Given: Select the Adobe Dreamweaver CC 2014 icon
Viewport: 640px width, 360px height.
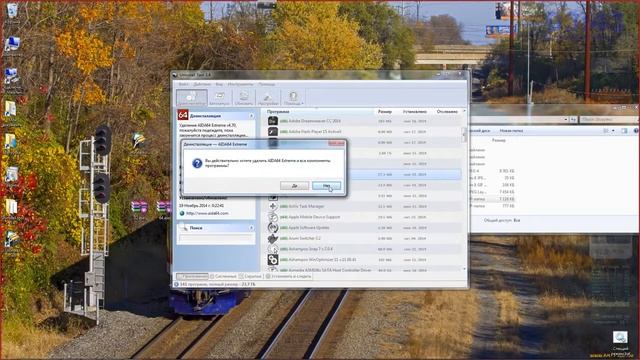Looking at the screenshot, I should tap(273, 121).
